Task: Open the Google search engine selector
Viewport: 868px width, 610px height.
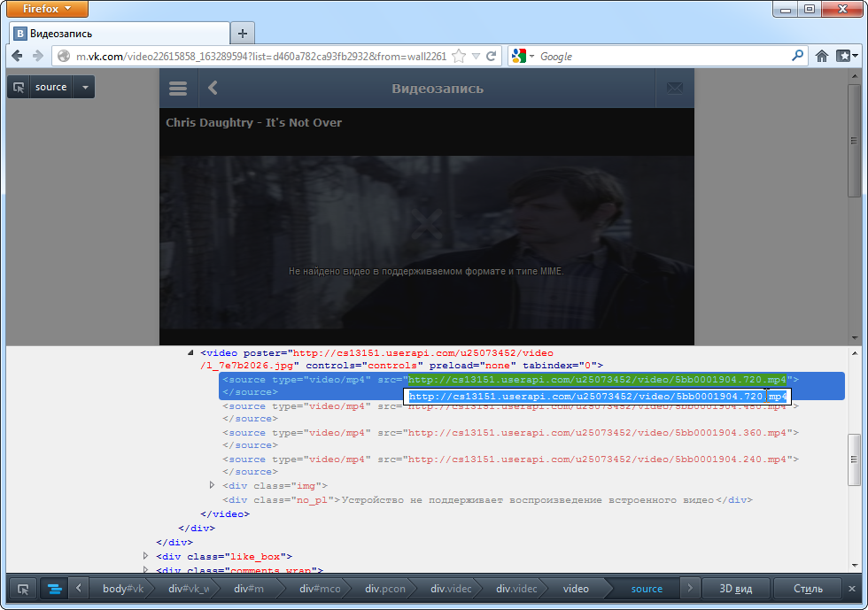Action: tap(523, 56)
